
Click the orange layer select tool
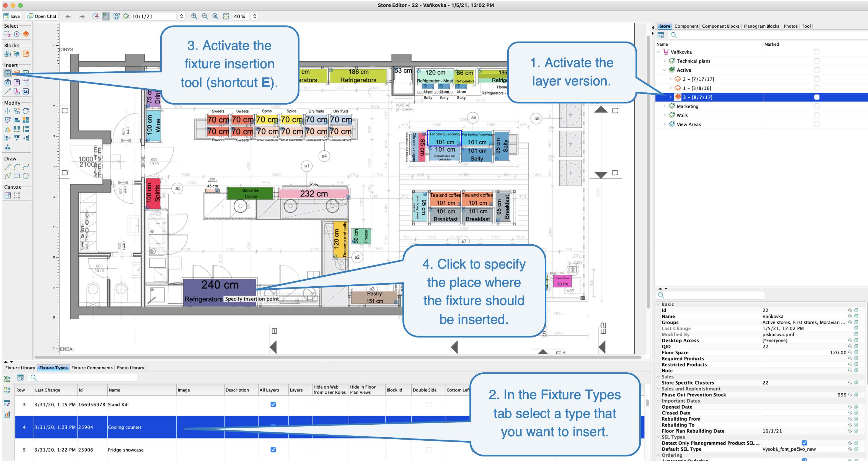click(26, 34)
